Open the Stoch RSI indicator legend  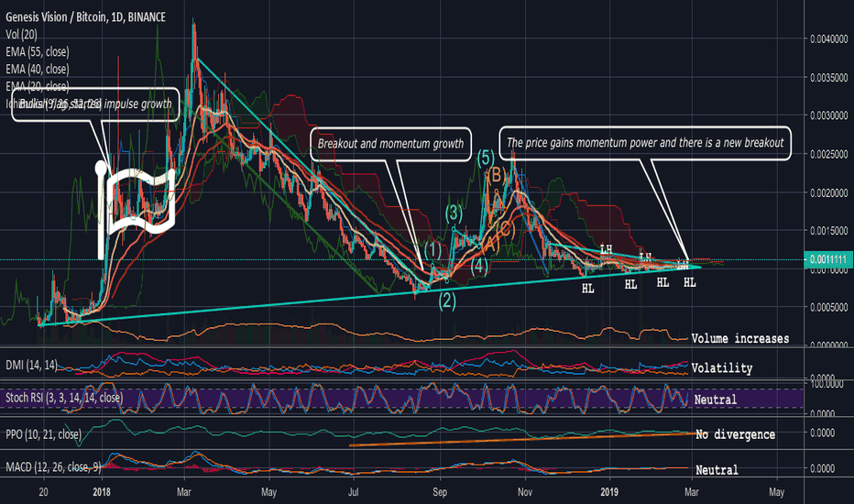(64, 398)
